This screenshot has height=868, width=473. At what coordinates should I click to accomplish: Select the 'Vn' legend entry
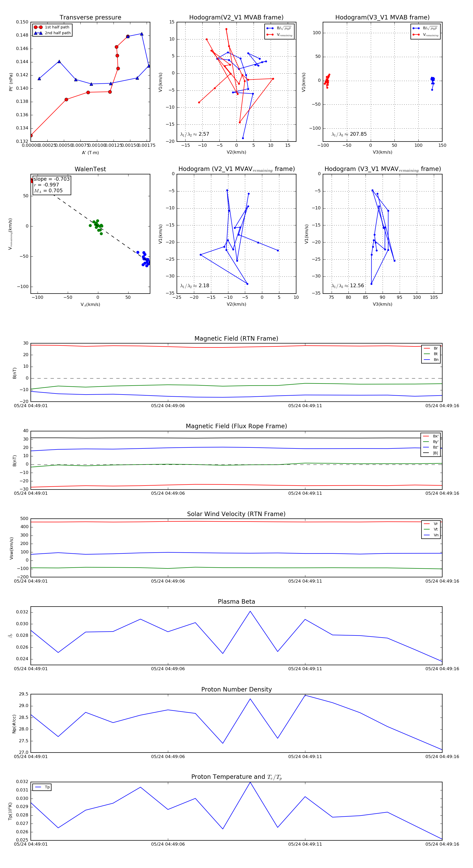pos(431,535)
